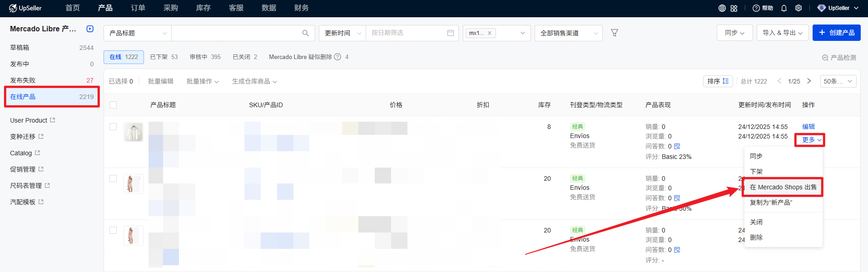The image size is (868, 272).
Task: Open the apps grid icon
Action: point(734,8)
